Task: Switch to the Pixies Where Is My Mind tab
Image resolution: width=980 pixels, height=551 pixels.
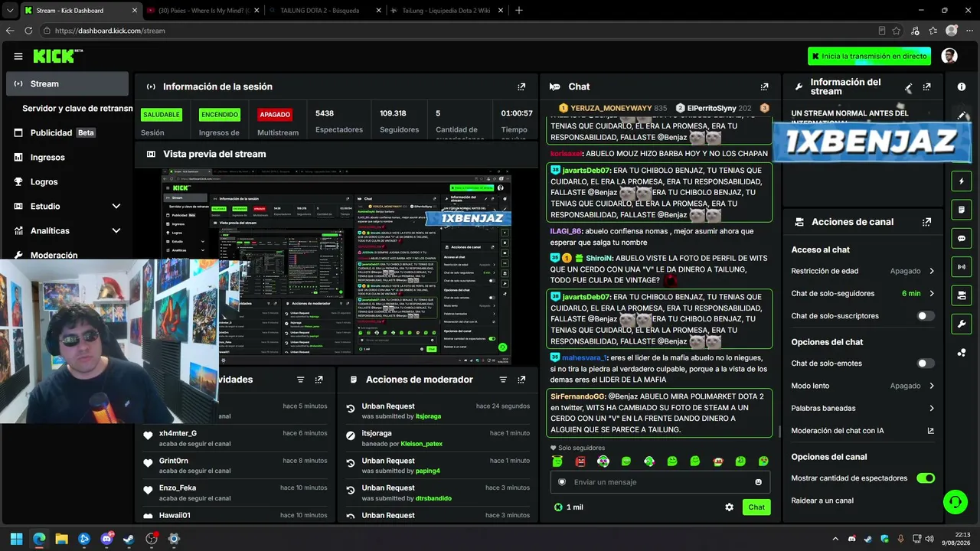Action: pos(203,11)
